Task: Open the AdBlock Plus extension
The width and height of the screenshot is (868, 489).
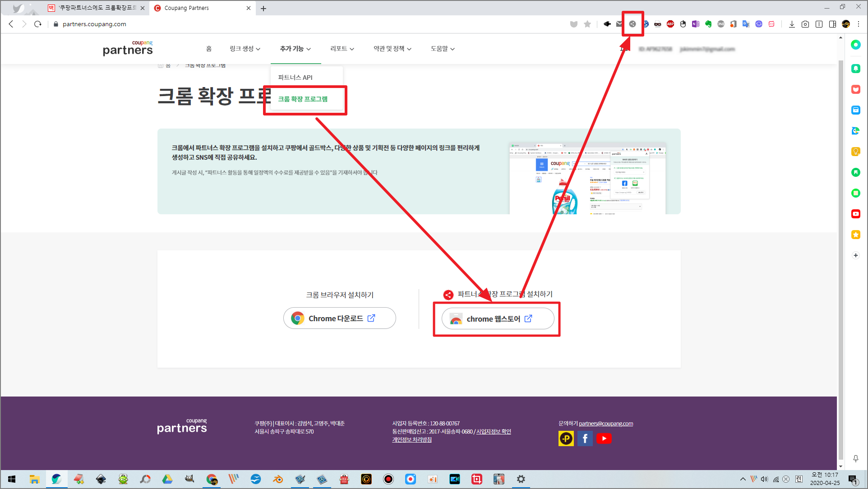Action: (x=670, y=24)
